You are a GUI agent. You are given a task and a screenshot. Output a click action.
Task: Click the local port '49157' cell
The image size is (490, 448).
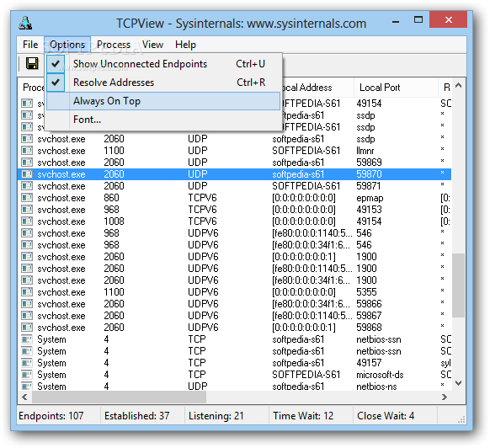click(369, 363)
